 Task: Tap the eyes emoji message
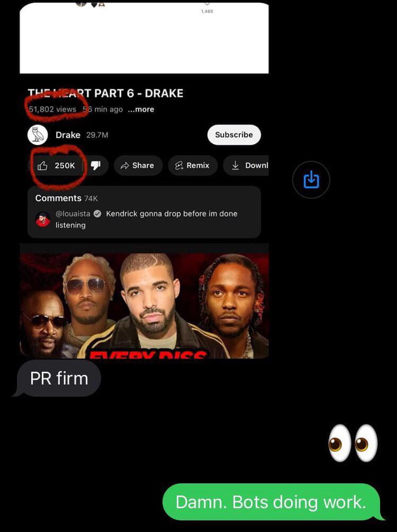[353, 443]
